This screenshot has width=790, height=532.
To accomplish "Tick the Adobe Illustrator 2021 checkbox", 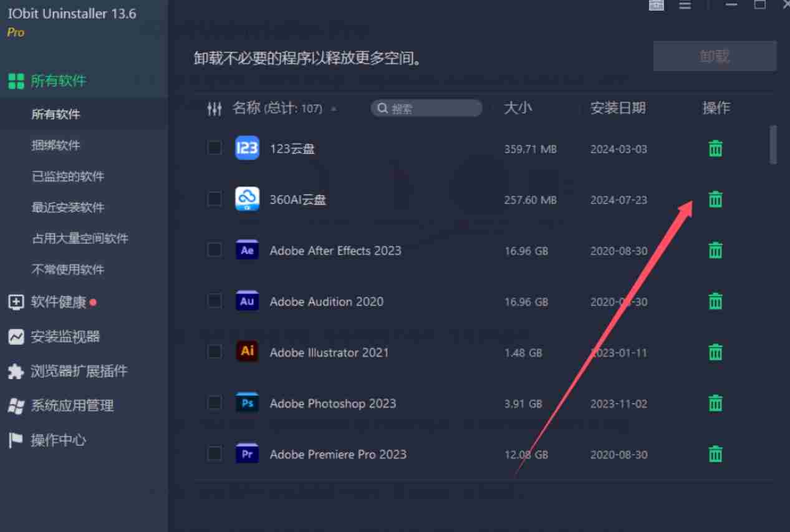I will click(x=214, y=352).
